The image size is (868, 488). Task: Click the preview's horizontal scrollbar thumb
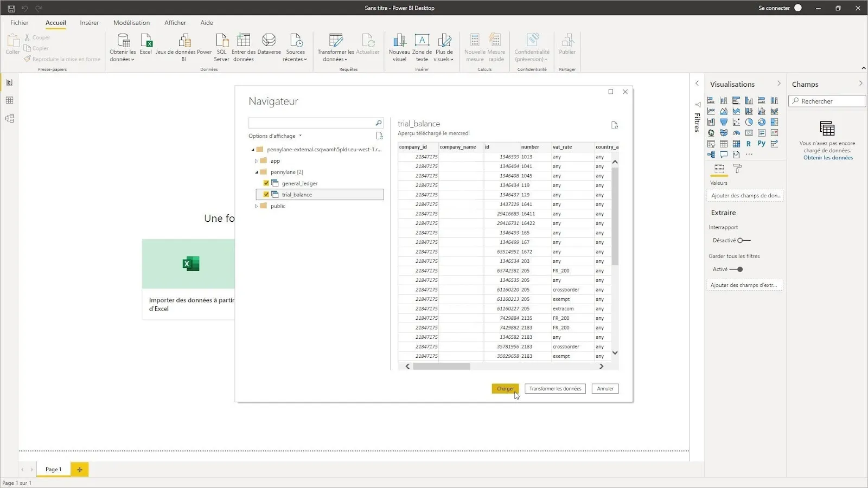click(x=442, y=367)
